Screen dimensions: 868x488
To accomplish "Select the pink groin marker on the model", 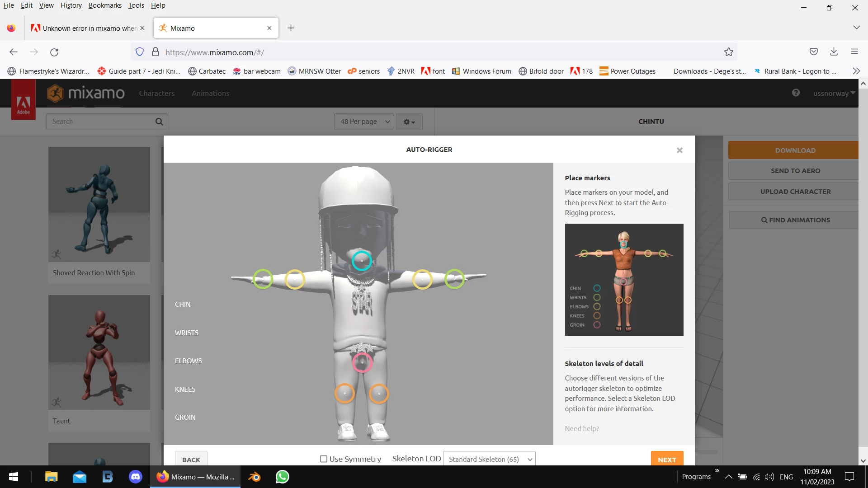I will point(362,362).
